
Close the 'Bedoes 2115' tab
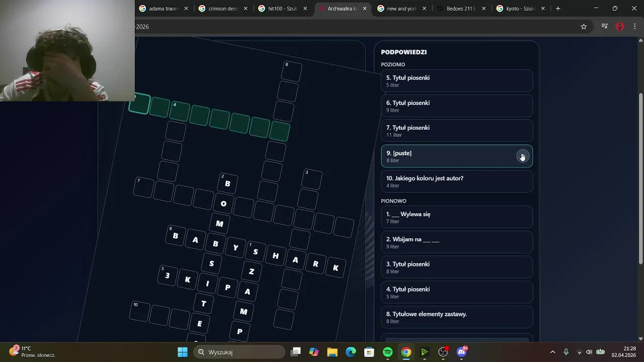[484, 9]
